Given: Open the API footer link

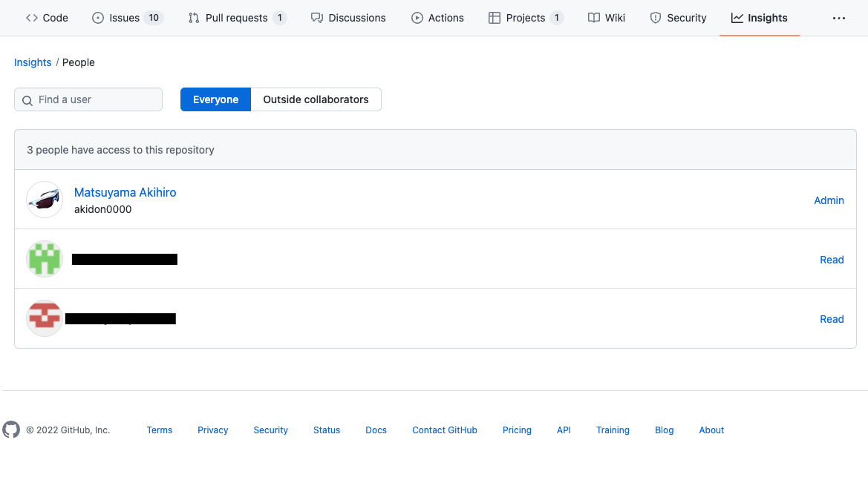Looking at the screenshot, I should 564,430.
